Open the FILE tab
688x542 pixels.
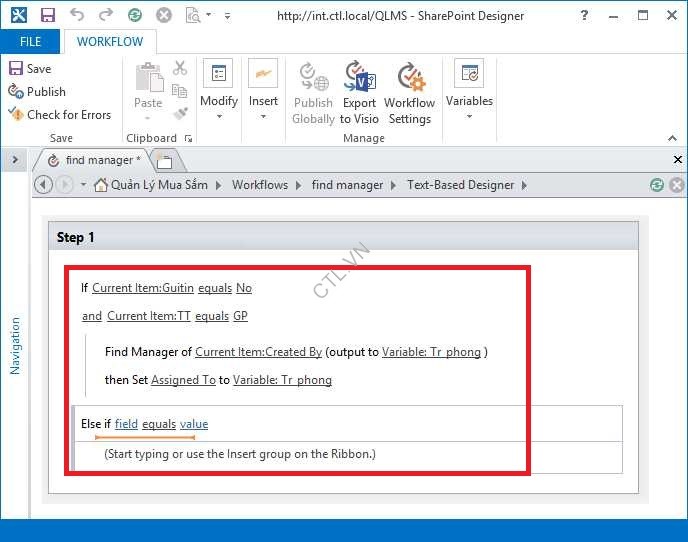click(x=31, y=42)
